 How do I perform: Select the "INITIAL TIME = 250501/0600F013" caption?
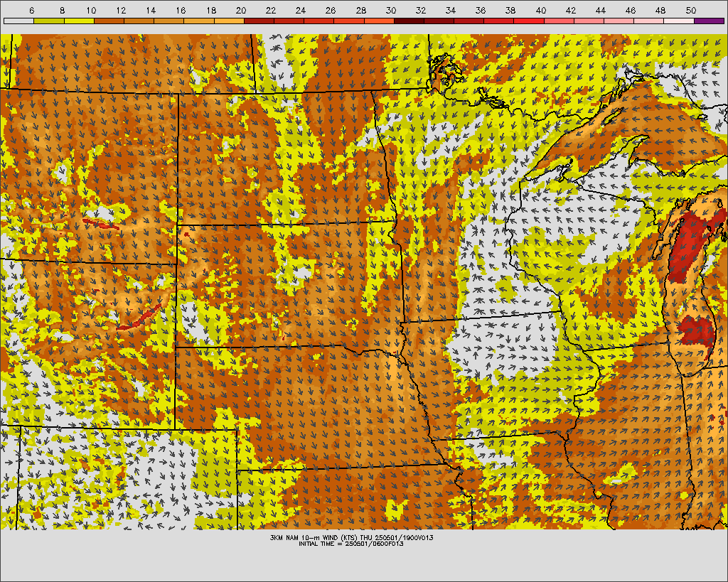(x=351, y=544)
